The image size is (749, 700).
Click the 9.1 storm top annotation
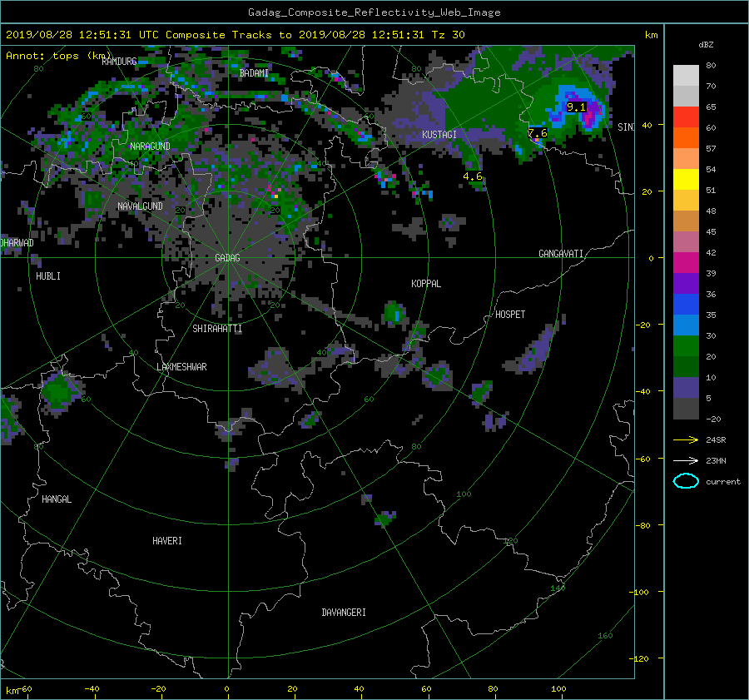576,107
